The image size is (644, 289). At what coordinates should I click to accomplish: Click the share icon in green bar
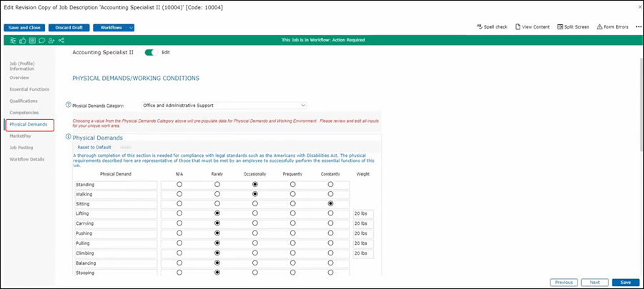tap(61, 40)
